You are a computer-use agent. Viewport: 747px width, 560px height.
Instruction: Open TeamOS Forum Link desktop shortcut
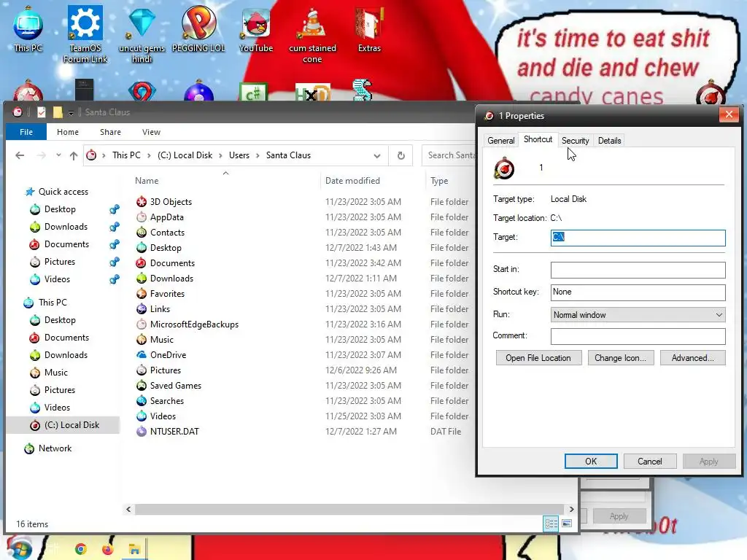pyautogui.click(x=85, y=34)
